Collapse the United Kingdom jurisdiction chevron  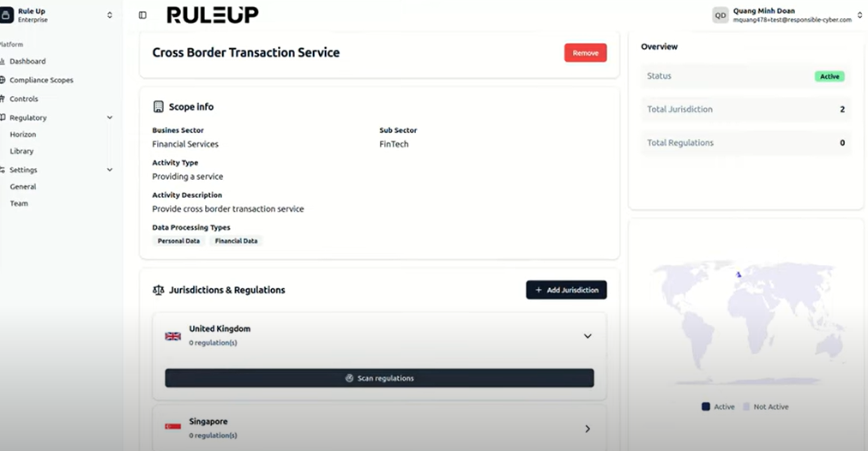(x=588, y=336)
